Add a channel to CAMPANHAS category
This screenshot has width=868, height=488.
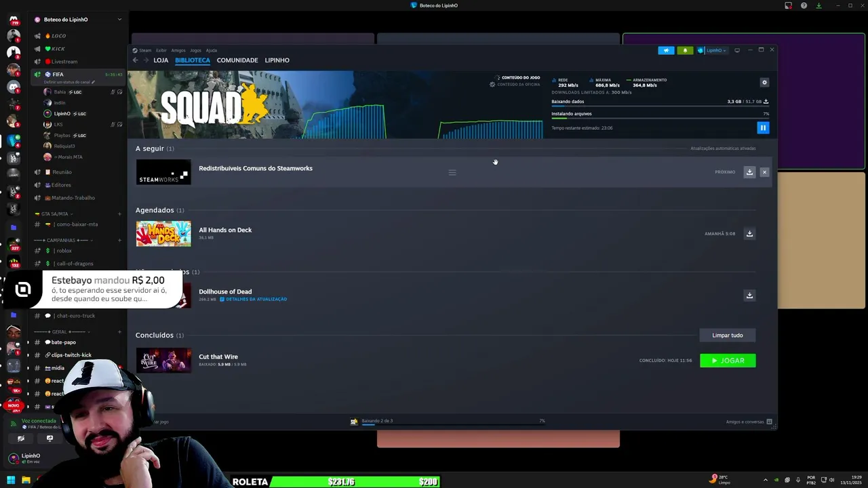click(x=119, y=241)
